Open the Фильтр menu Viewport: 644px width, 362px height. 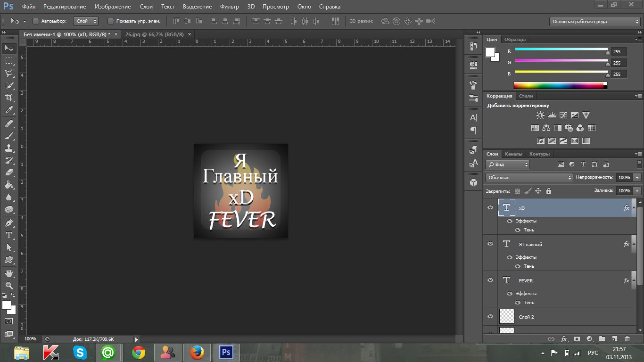point(230,7)
